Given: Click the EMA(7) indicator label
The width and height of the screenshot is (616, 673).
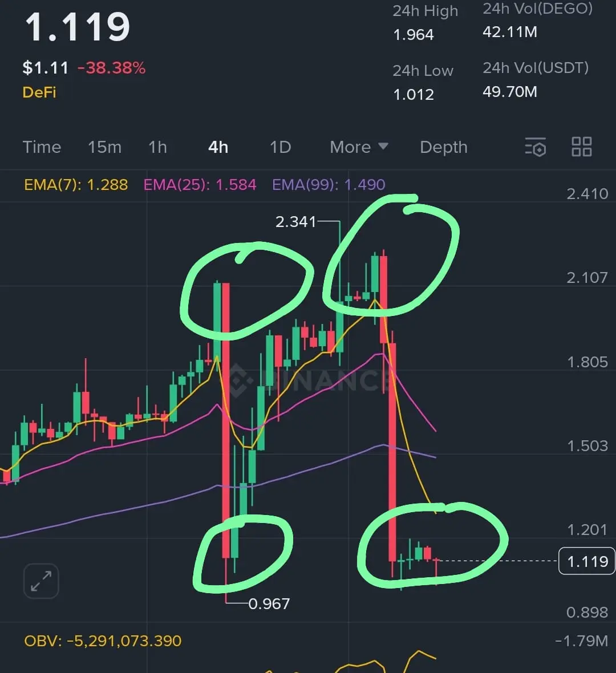Looking at the screenshot, I should [76, 185].
